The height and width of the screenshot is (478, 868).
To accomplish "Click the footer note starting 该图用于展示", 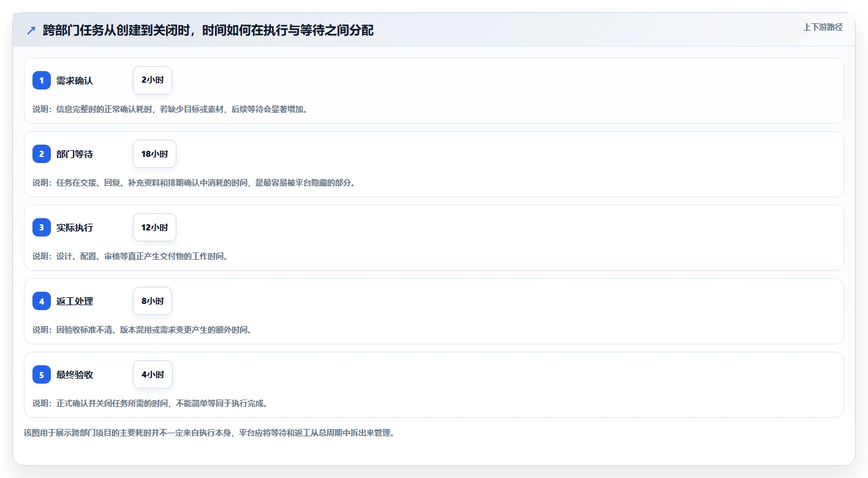I will (209, 433).
